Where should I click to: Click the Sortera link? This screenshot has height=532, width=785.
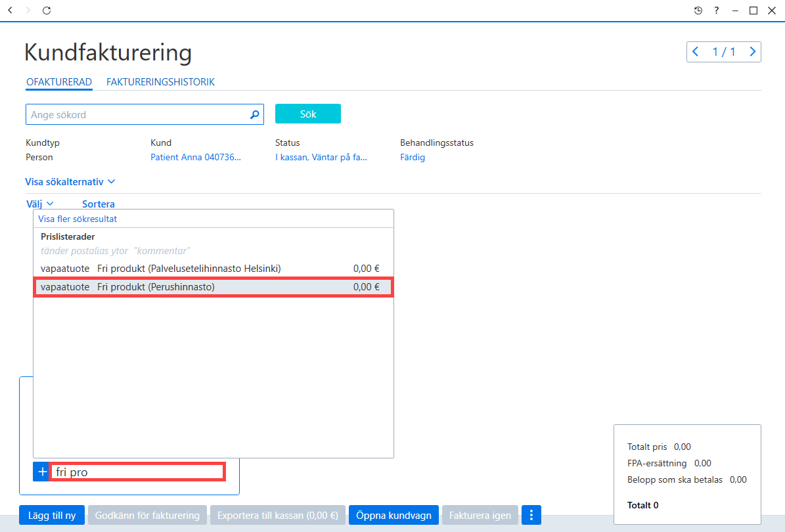pos(98,204)
